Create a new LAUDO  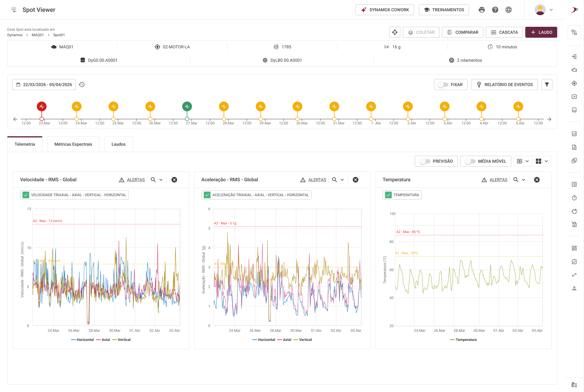[x=541, y=32]
